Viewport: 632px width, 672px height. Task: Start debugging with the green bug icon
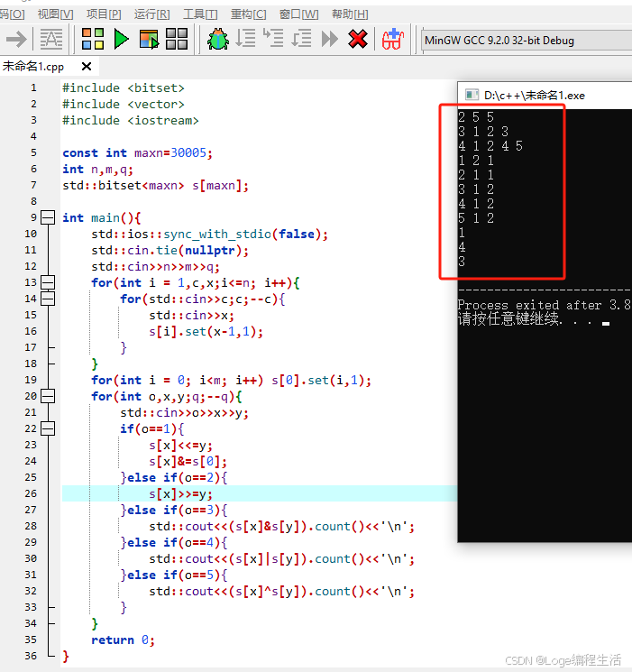click(217, 39)
